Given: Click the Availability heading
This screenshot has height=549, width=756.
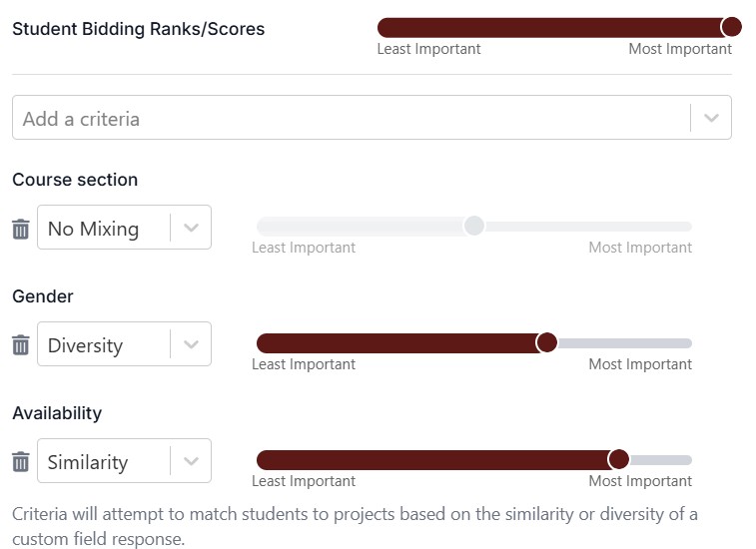Looking at the screenshot, I should pos(57,413).
